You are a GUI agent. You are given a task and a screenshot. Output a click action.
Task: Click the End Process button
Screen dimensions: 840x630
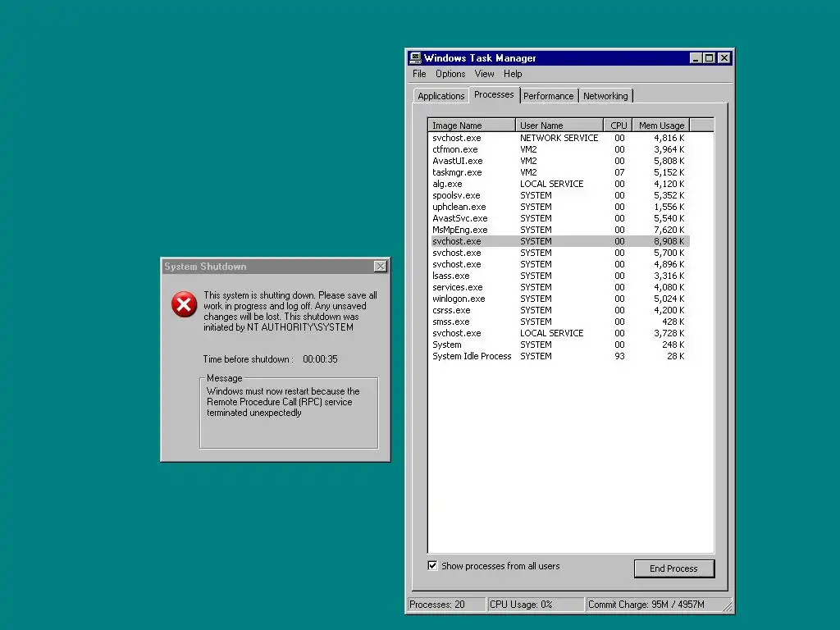click(x=674, y=568)
